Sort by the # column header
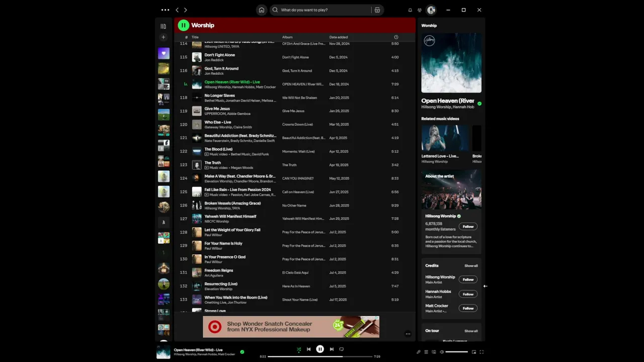The image size is (644, 362). point(186,37)
